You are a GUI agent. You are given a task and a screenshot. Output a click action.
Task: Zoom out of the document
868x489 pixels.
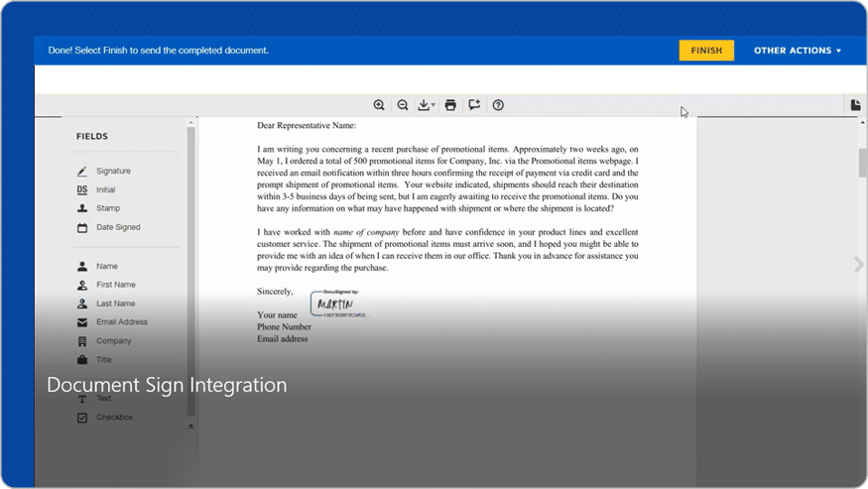click(x=403, y=105)
